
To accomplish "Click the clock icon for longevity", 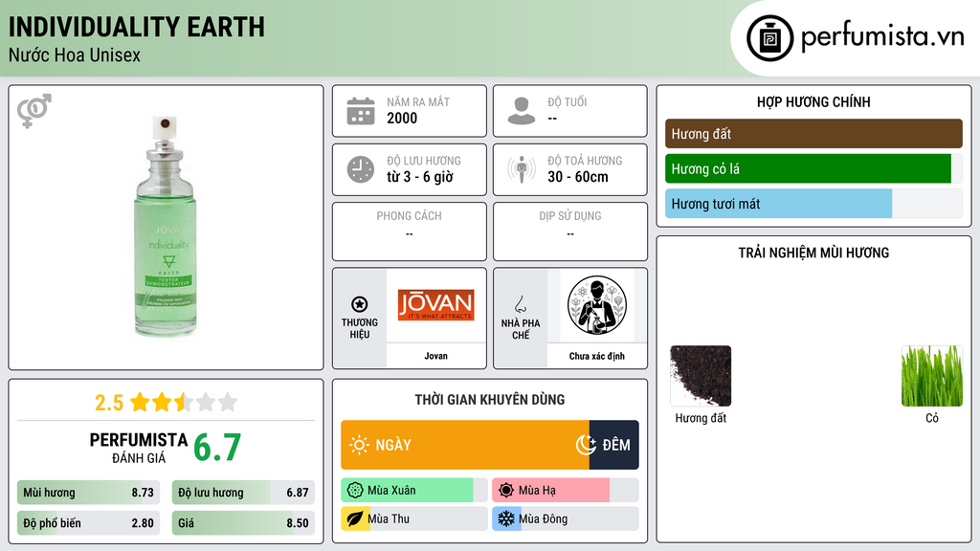I will [x=361, y=169].
